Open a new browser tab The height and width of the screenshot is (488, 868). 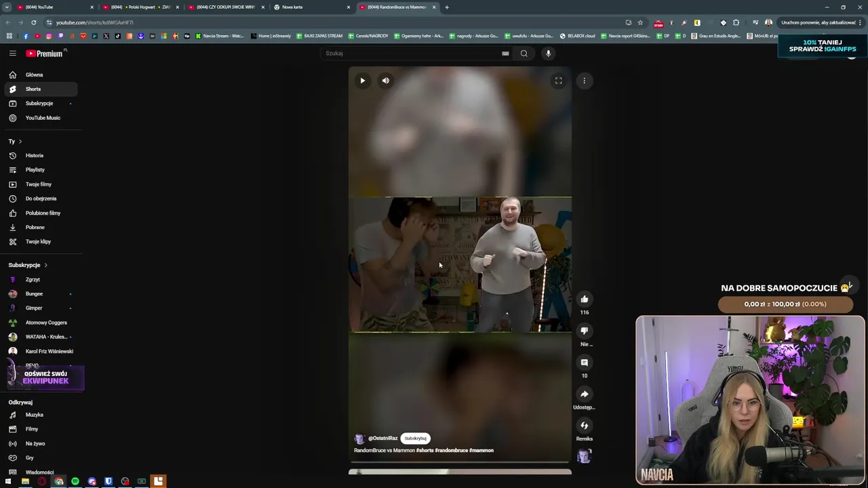(447, 7)
